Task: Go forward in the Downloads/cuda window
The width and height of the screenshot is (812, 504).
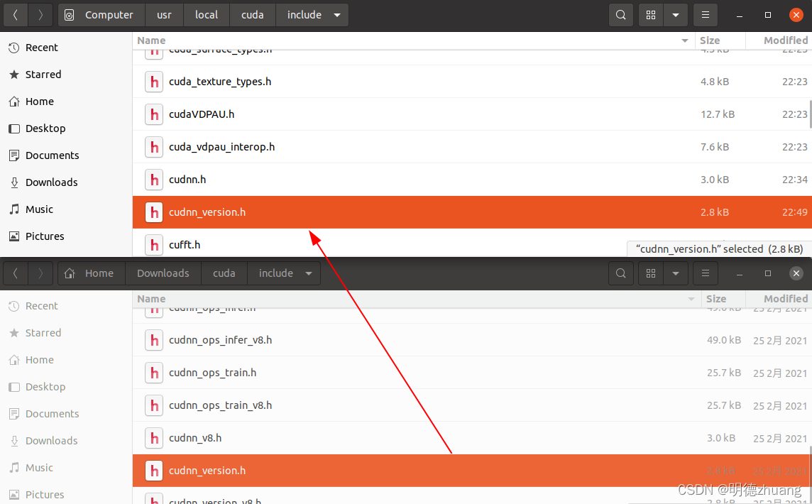Action: point(40,273)
